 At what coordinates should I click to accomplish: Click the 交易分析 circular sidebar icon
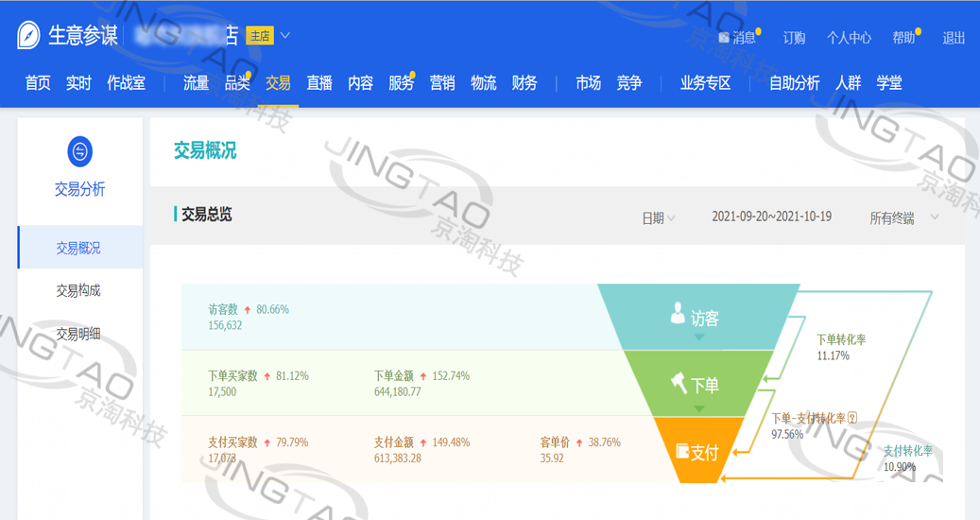[x=80, y=151]
